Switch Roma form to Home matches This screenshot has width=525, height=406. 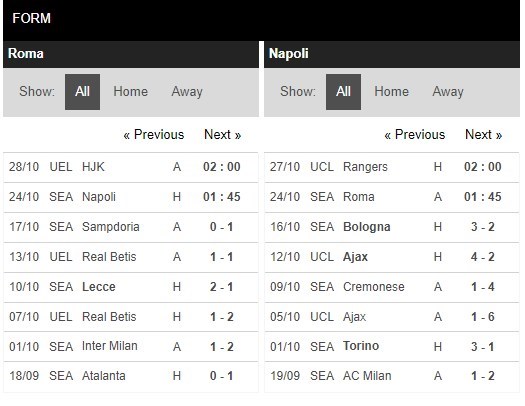131,92
